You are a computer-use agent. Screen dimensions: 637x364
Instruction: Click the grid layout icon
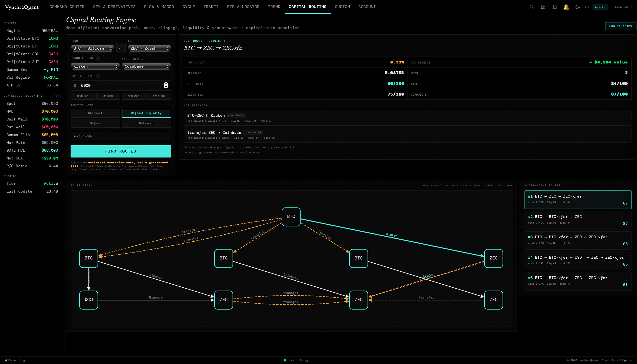tap(543, 7)
